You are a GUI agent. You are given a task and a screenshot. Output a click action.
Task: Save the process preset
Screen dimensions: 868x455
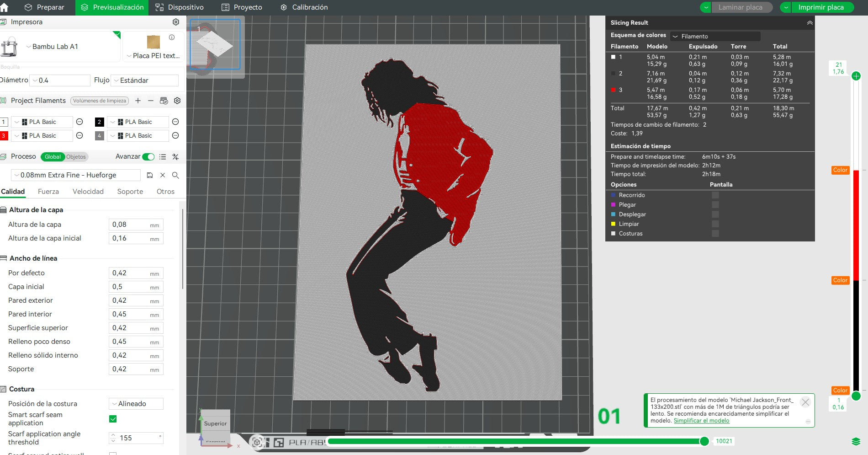(150, 175)
